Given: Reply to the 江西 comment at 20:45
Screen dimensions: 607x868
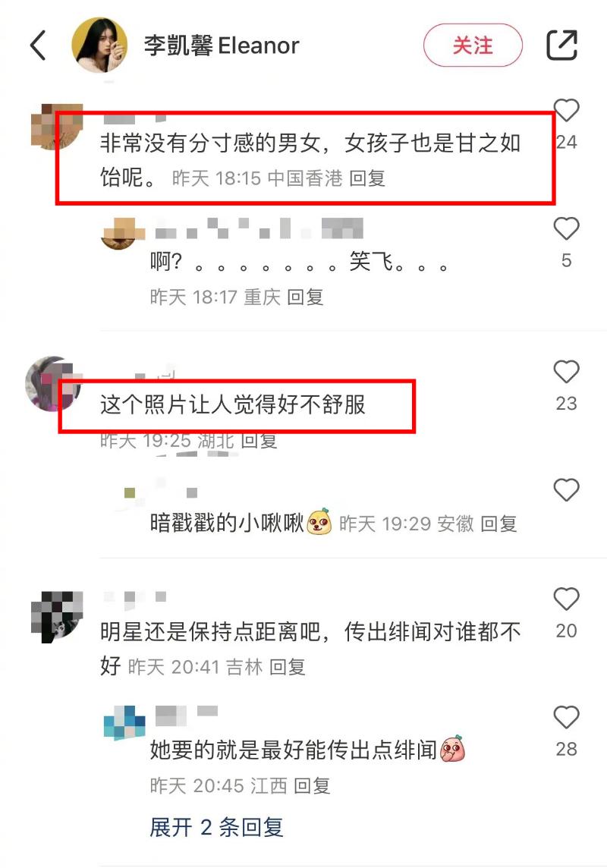Looking at the screenshot, I should (x=312, y=785).
